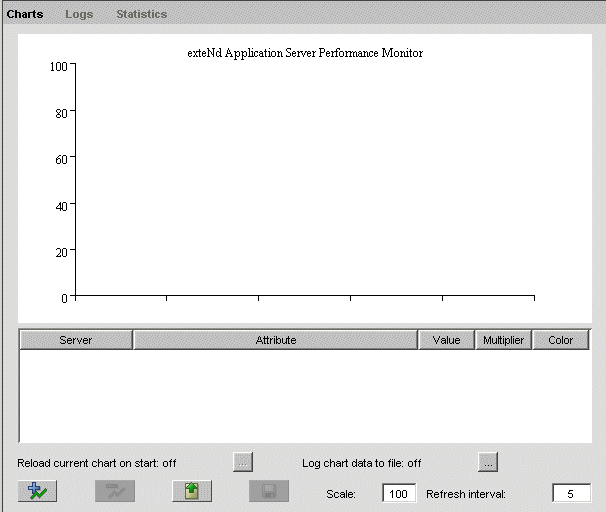
Task: Click the exteNd Application Server Performance Monitor title
Action: 305,53
